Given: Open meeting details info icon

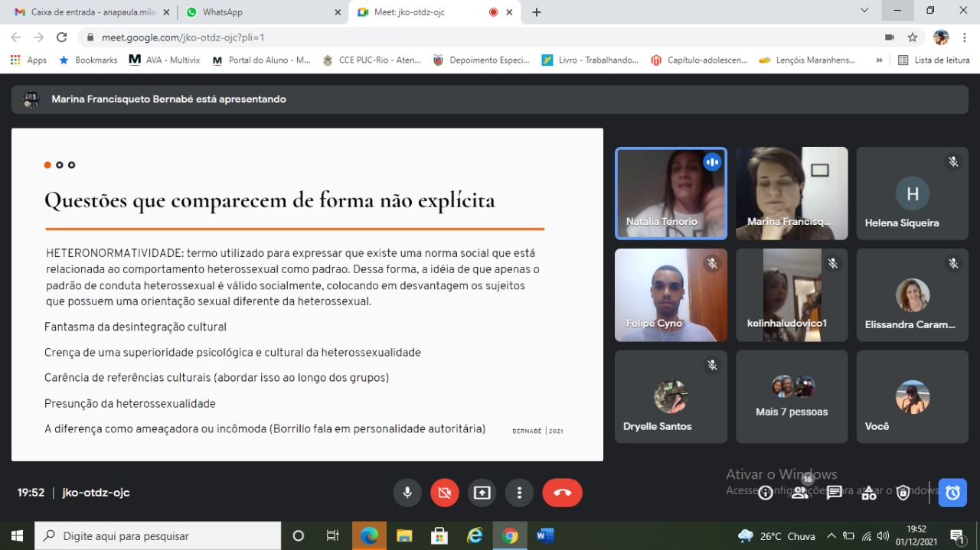Looking at the screenshot, I should [765, 493].
